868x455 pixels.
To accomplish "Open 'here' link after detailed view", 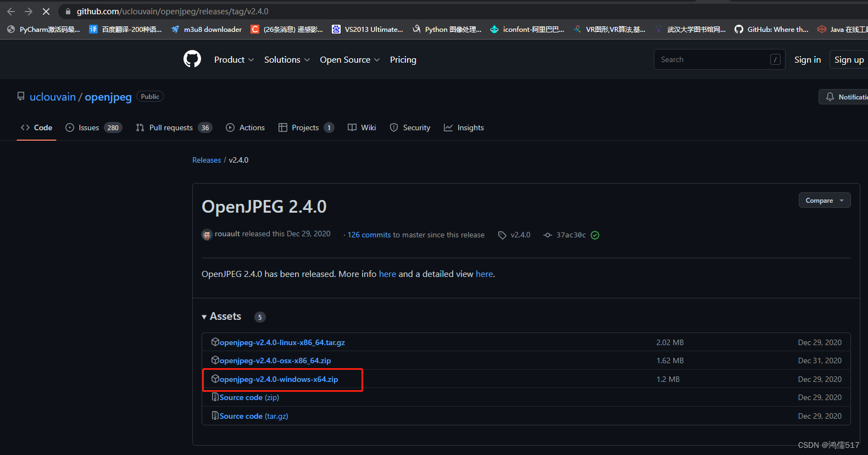I will click(484, 274).
